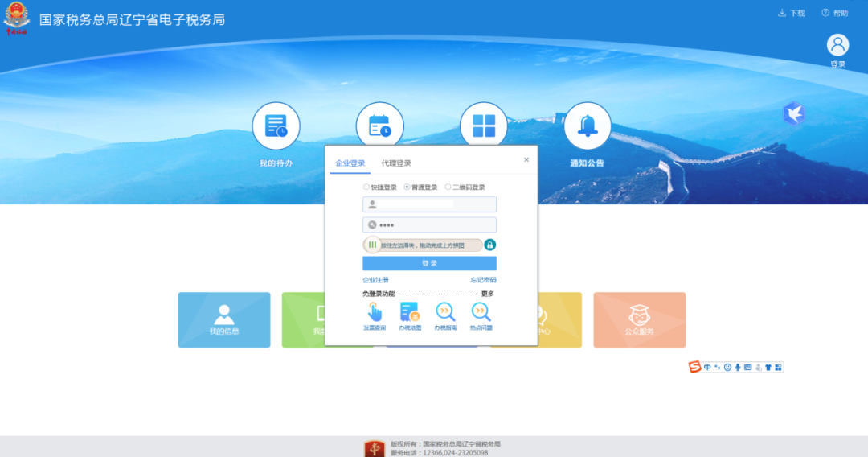Open the 办税指南 tax guide icon
This screenshot has width=868, height=457.
(445, 312)
